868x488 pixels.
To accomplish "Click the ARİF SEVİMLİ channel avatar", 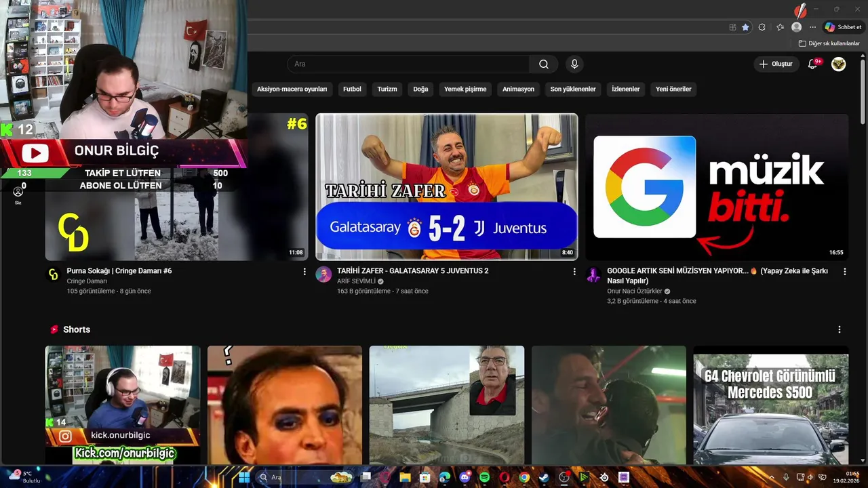I will tap(323, 274).
